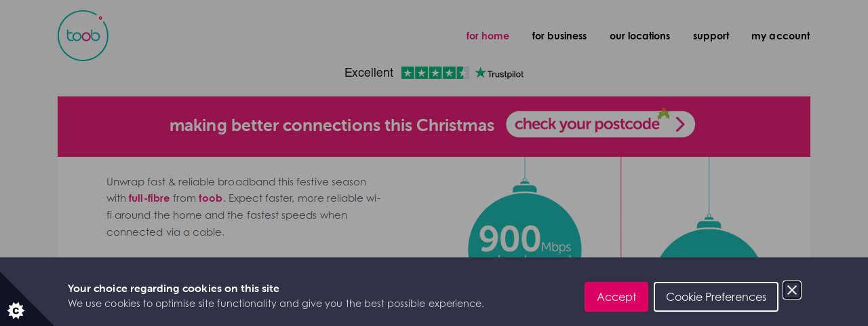Go to our locations page

[639, 36]
